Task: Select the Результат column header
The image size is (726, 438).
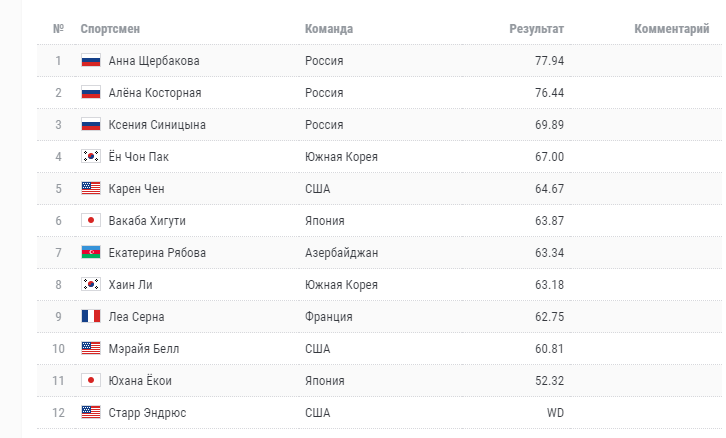Action: click(x=537, y=29)
